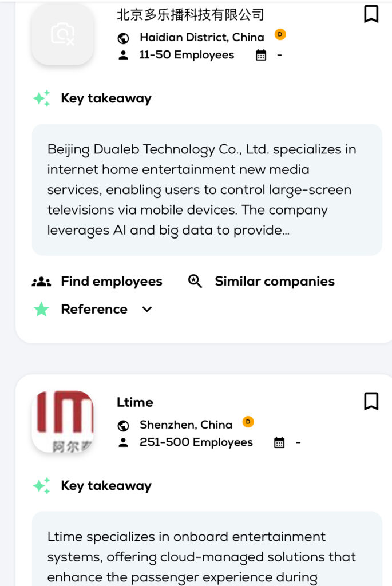
Task: Click the broken image placeholder logo
Action: point(62,34)
